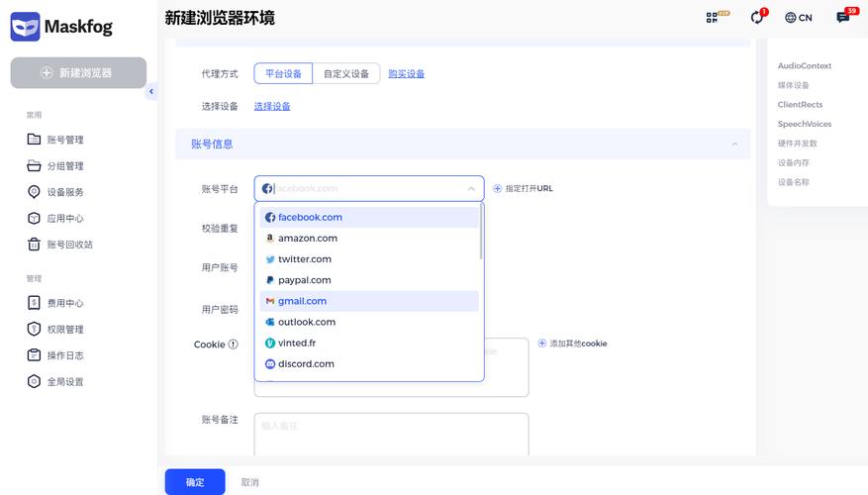Close the platform dropdown via arrow

click(x=471, y=189)
